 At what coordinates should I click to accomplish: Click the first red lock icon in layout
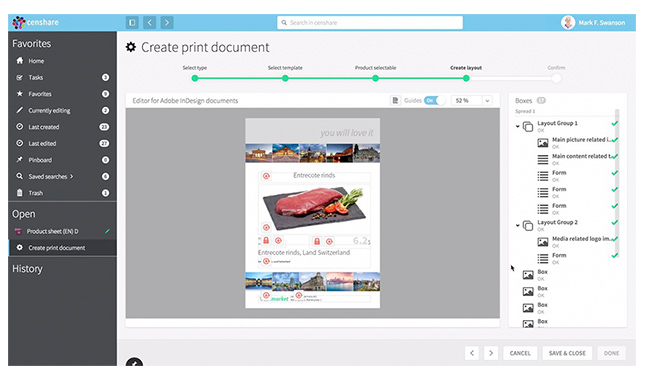tap(266, 241)
